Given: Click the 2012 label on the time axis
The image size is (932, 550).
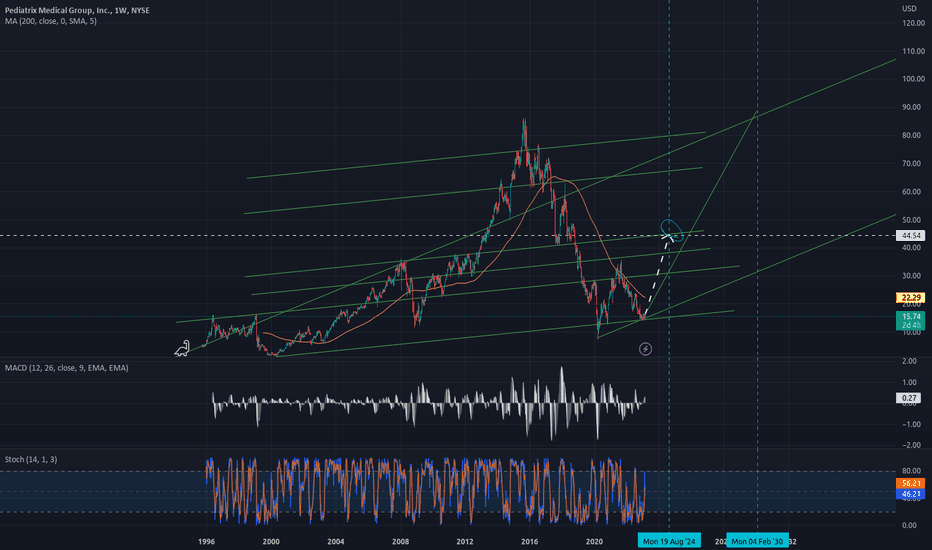Looking at the screenshot, I should point(465,542).
